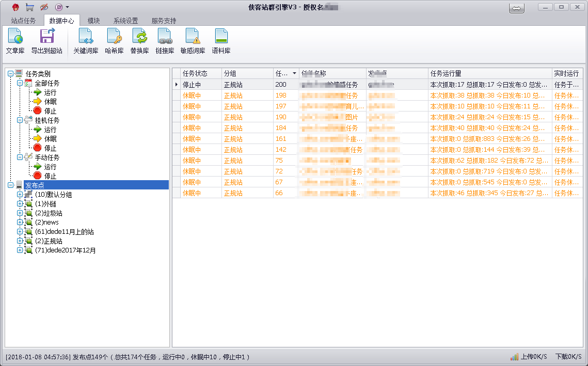Expand the (71)dede2017年12月 group
Viewport: 588px width, 366px height.
(20, 250)
